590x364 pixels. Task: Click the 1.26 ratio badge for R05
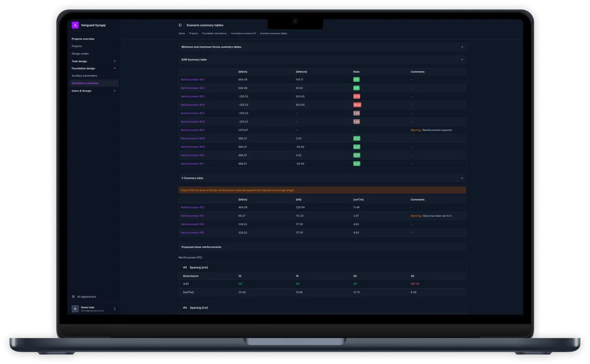[356, 113]
